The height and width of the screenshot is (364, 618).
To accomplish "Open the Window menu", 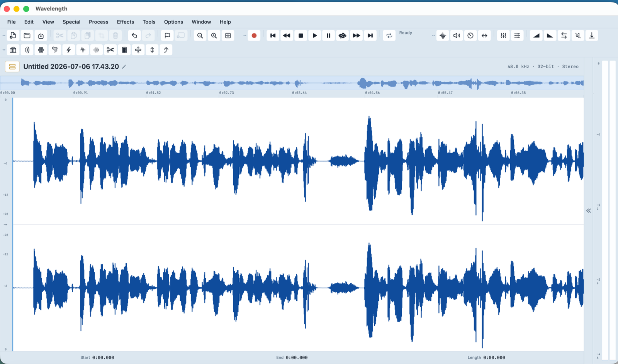I will coord(201,22).
